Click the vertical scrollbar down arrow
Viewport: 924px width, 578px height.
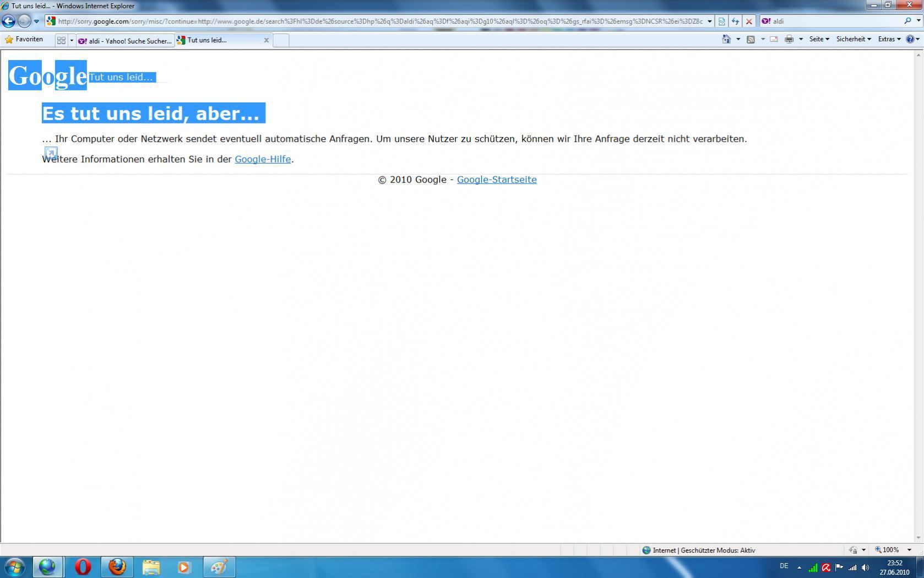click(x=918, y=538)
